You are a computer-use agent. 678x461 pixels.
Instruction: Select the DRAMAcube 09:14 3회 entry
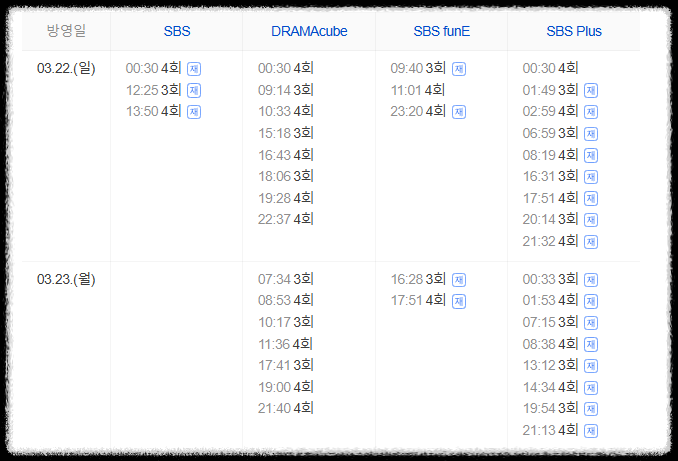click(x=286, y=90)
